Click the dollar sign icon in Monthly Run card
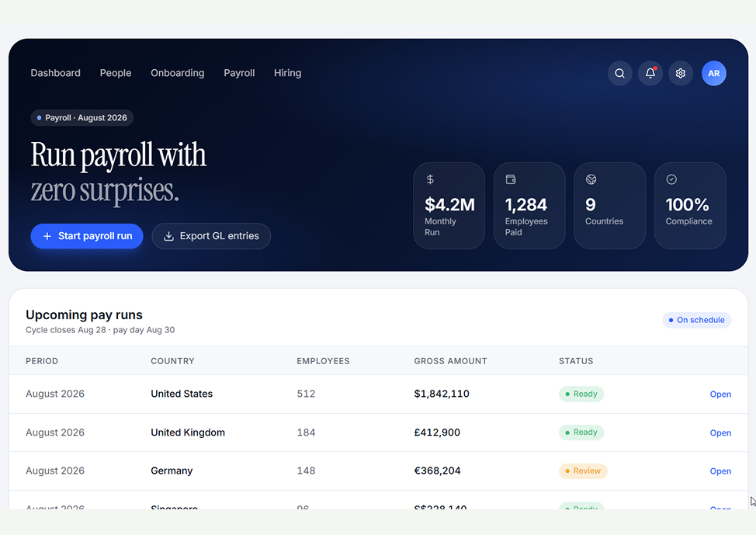 tap(430, 179)
